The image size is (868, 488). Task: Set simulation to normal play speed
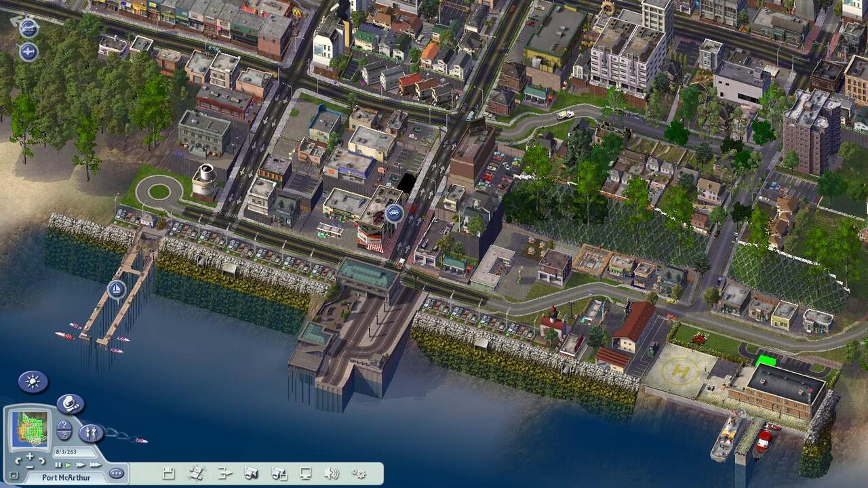coord(68,464)
